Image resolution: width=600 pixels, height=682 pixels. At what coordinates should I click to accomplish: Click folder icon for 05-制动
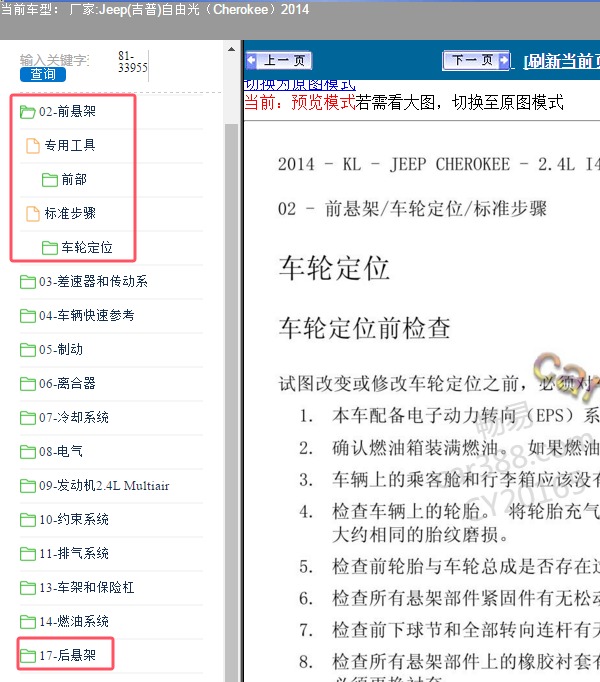(x=28, y=350)
